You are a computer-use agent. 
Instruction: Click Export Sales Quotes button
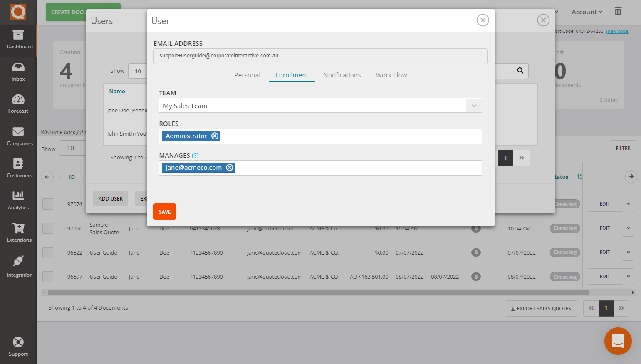540,309
